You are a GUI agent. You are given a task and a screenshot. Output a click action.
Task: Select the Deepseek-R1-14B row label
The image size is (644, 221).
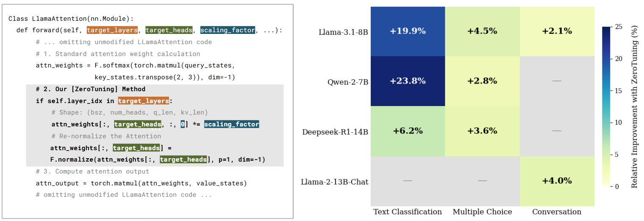(335, 131)
